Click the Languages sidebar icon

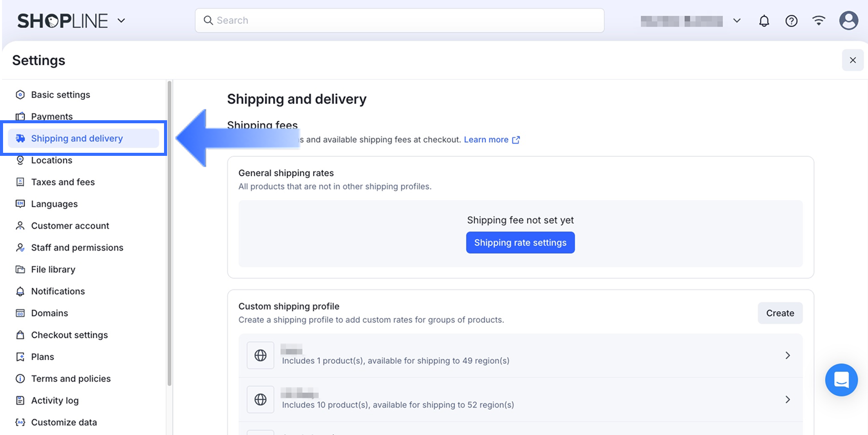(x=20, y=204)
